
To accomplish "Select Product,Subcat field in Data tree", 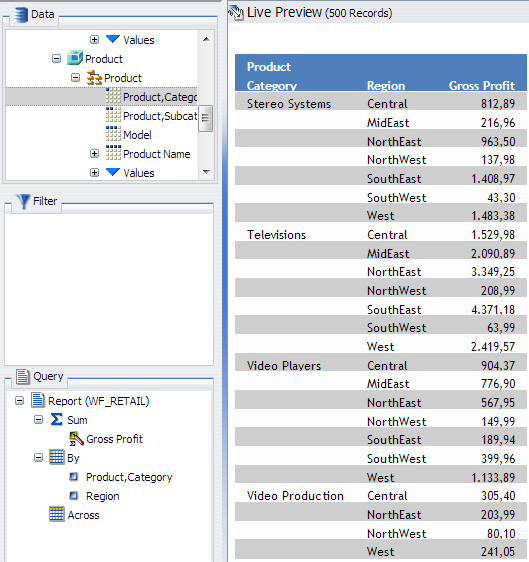I will 160,116.
